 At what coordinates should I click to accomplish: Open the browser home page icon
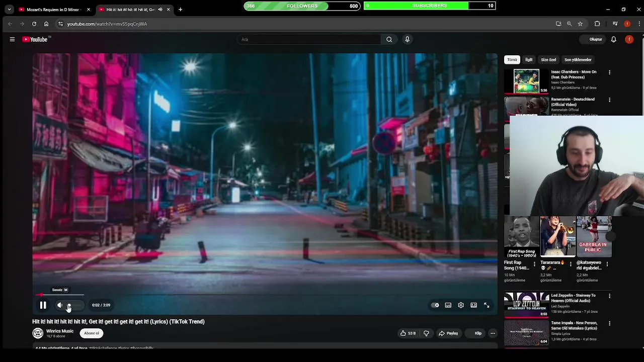point(46,24)
